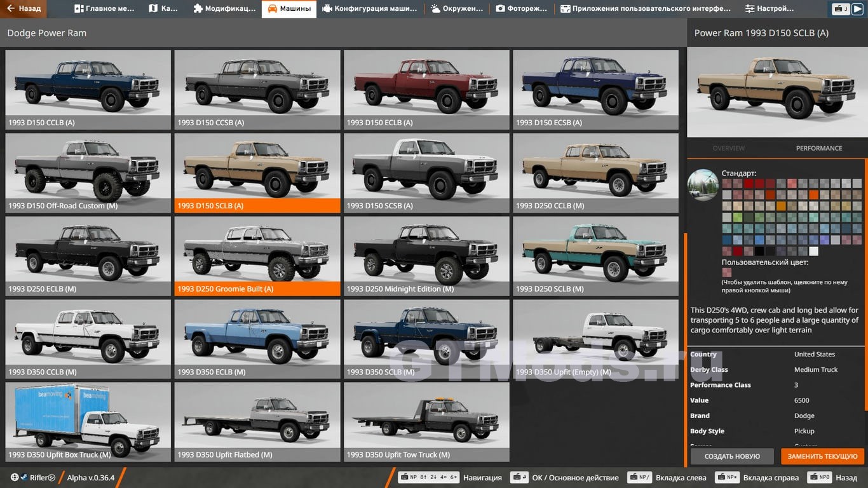
Task: Click the play arrow icon in the top bar
Action: (857, 9)
